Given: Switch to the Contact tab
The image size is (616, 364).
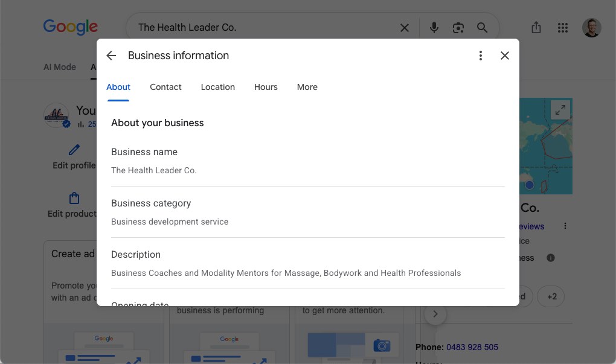Looking at the screenshot, I should 165,87.
